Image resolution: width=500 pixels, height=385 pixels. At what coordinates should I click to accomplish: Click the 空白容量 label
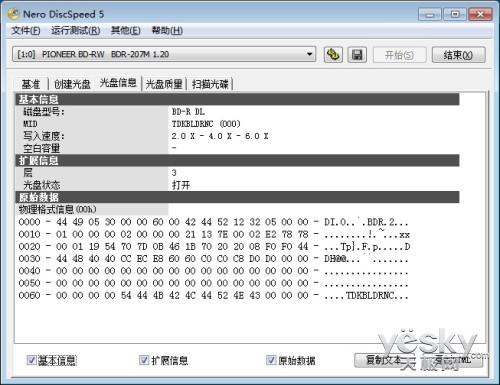pyautogui.click(x=42, y=148)
